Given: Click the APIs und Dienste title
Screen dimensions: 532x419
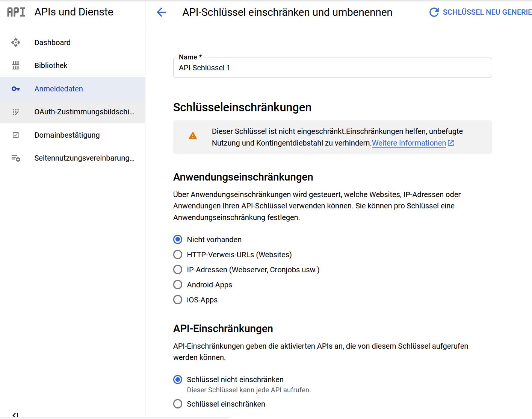Looking at the screenshot, I should pyautogui.click(x=74, y=12).
